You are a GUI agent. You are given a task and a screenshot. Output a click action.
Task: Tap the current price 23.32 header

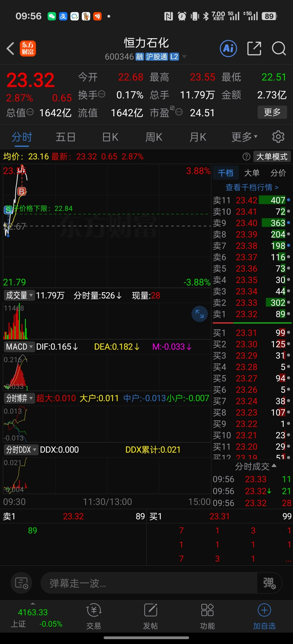(30, 80)
